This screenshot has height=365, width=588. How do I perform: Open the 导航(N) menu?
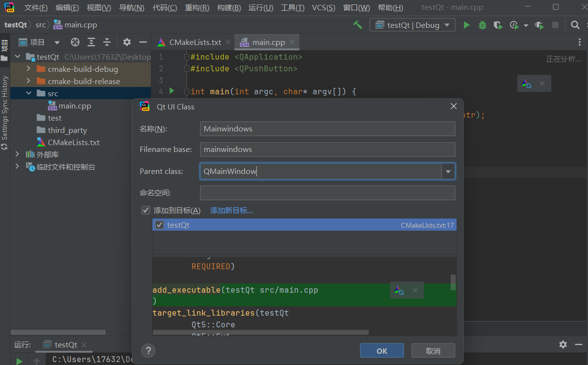tap(132, 8)
